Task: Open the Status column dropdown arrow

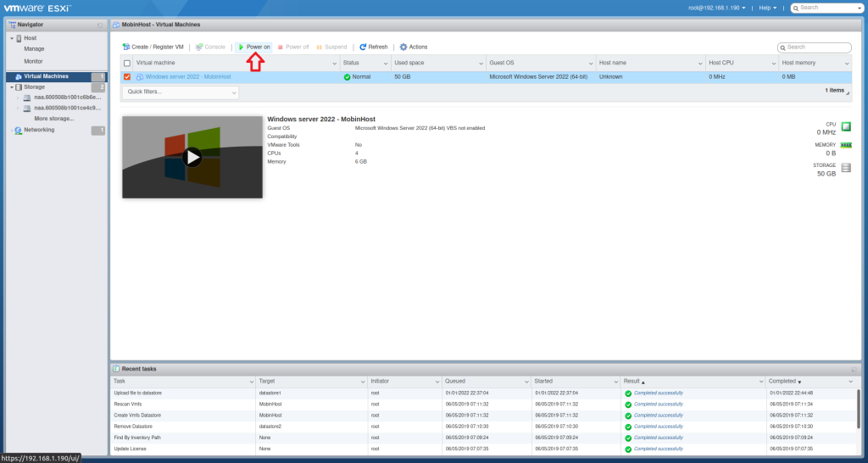Action: [x=386, y=64]
